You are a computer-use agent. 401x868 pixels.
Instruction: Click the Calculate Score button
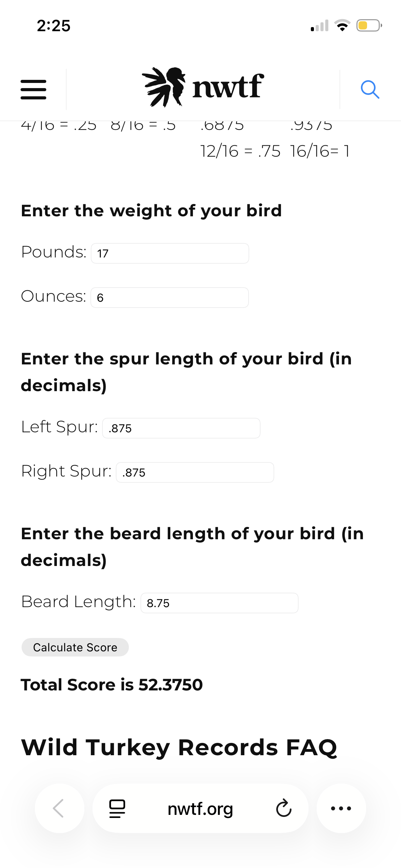[75, 647]
